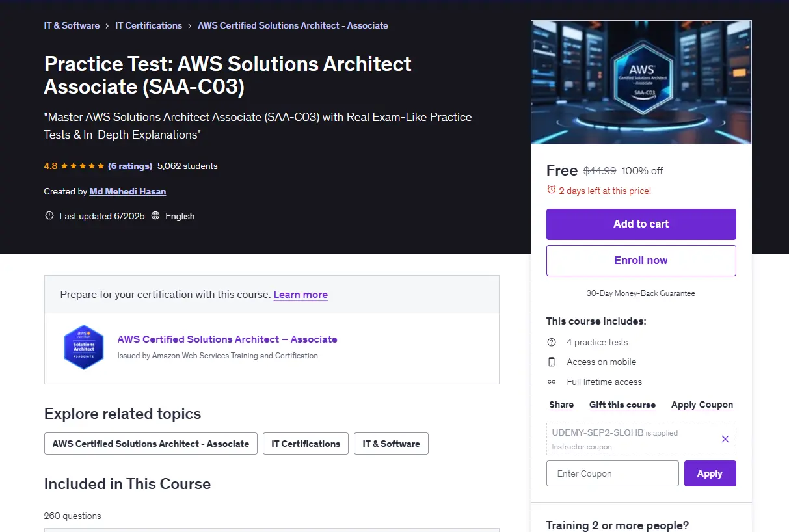Focus the Enter Coupon field
This screenshot has height=532, width=789.
pos(613,473)
